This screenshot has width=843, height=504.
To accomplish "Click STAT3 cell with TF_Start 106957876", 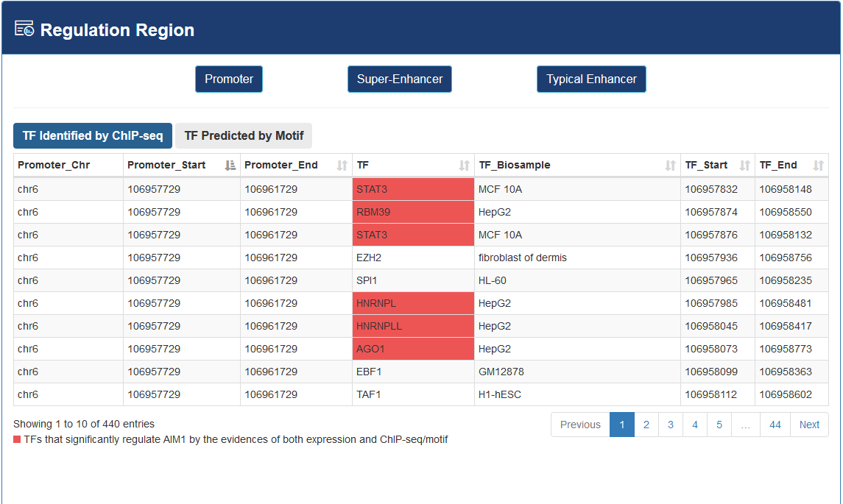I will [x=413, y=235].
